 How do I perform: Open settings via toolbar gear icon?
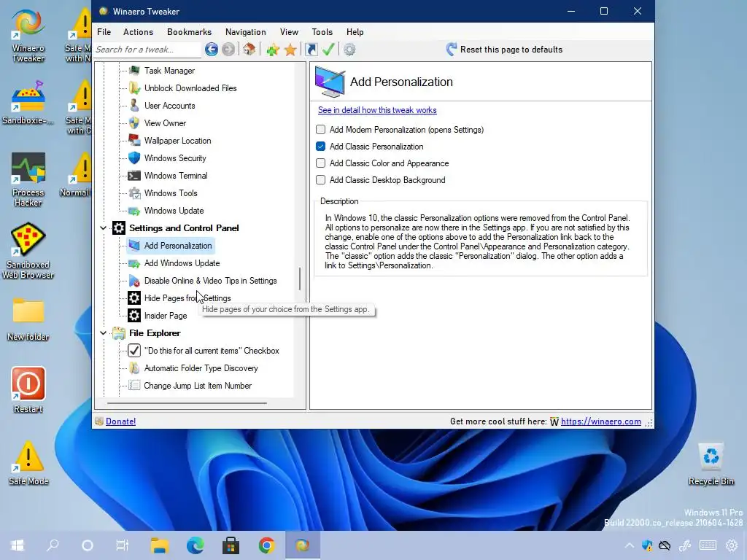pos(349,50)
